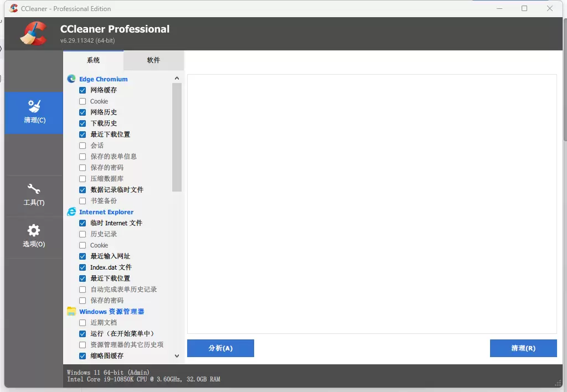
Task: Click the Windows 11 64-bit system info
Action: click(x=108, y=373)
